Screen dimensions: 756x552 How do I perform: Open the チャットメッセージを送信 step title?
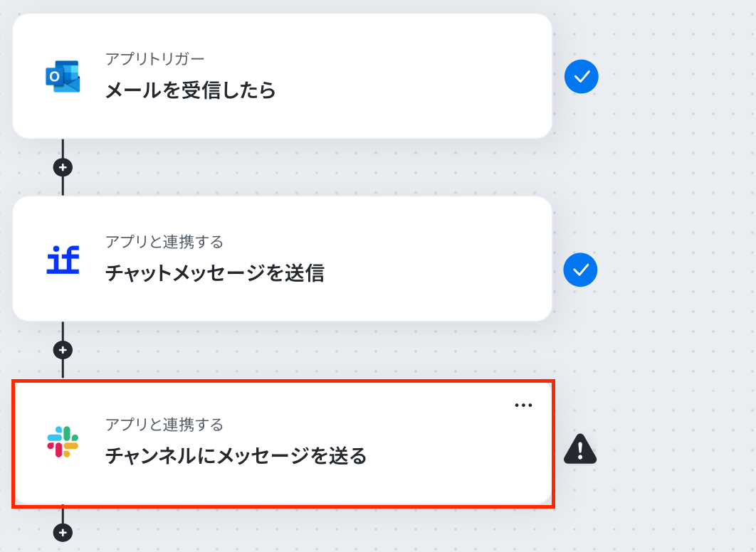(214, 273)
